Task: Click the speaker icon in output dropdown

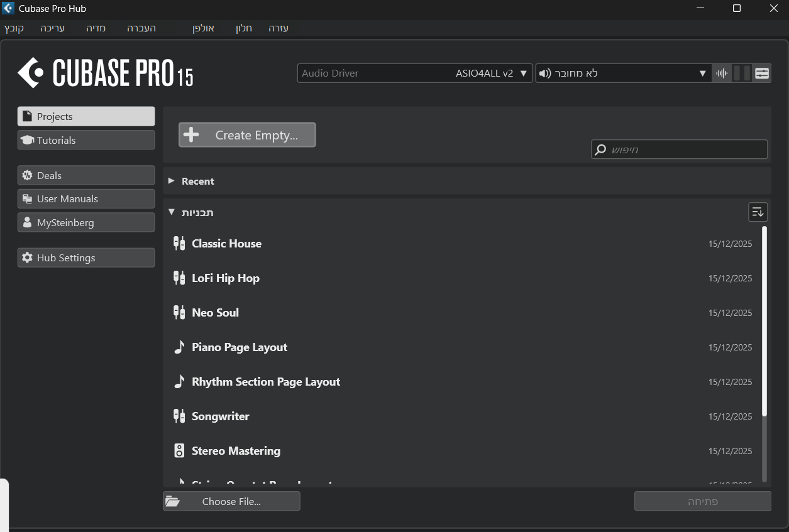Action: click(545, 73)
